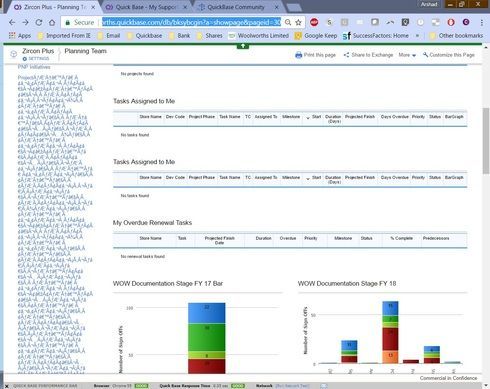Collapse header with green up arrow
Screen dimensions: 490x389
243,46
